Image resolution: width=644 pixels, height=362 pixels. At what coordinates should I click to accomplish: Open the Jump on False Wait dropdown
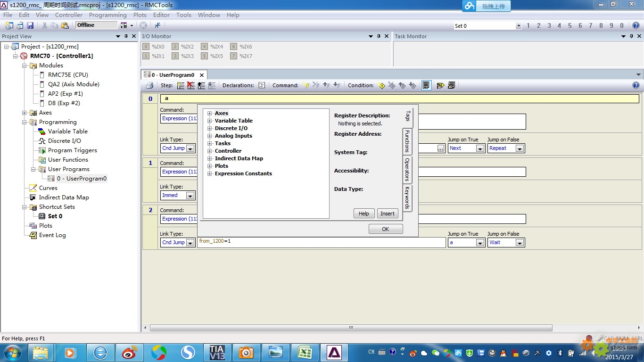point(520,243)
